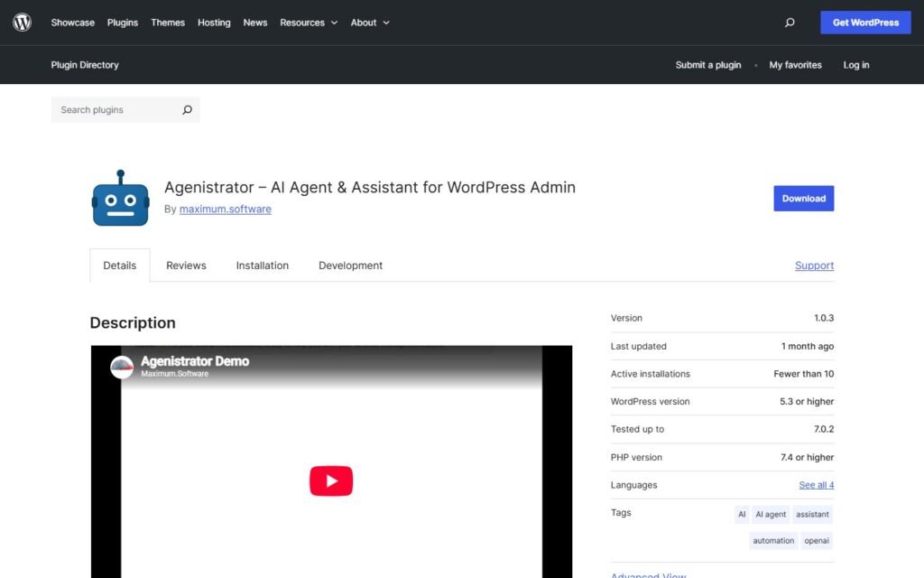
Task: Click the plugin title heading text
Action: coord(369,187)
